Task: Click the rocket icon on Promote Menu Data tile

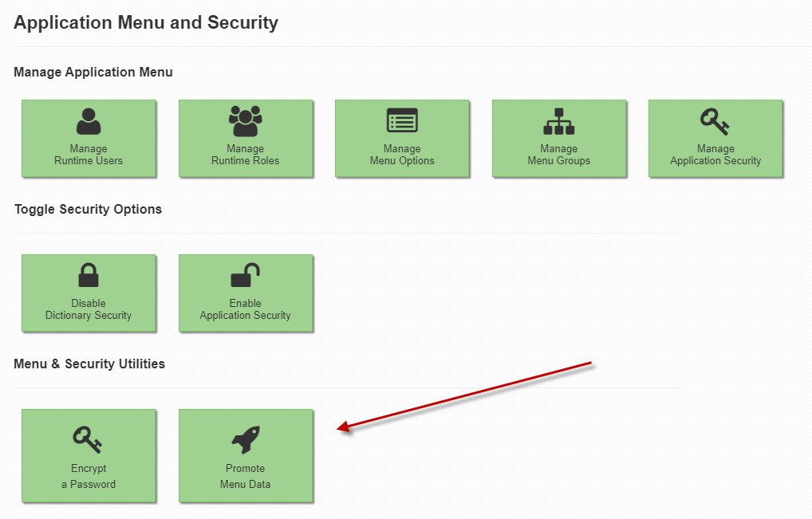Action: click(x=246, y=437)
